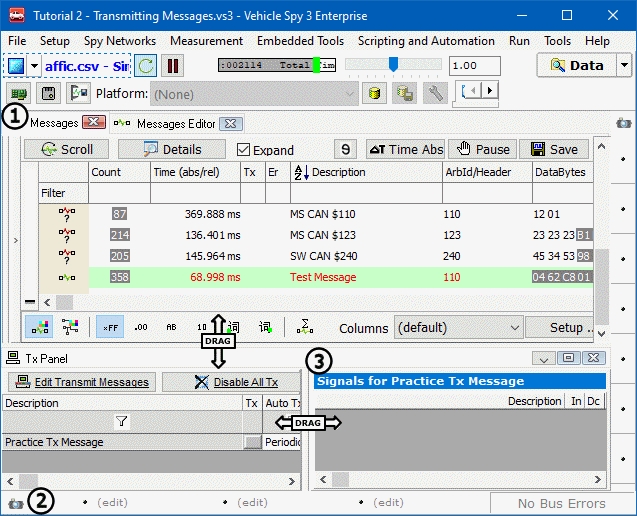Click the AB ASCII display format icon

tap(171, 327)
